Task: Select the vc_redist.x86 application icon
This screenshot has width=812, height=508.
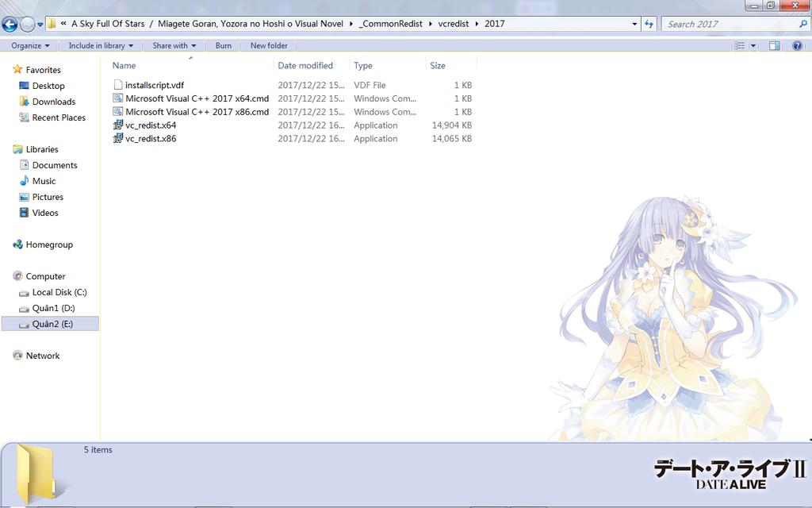Action: [x=118, y=138]
